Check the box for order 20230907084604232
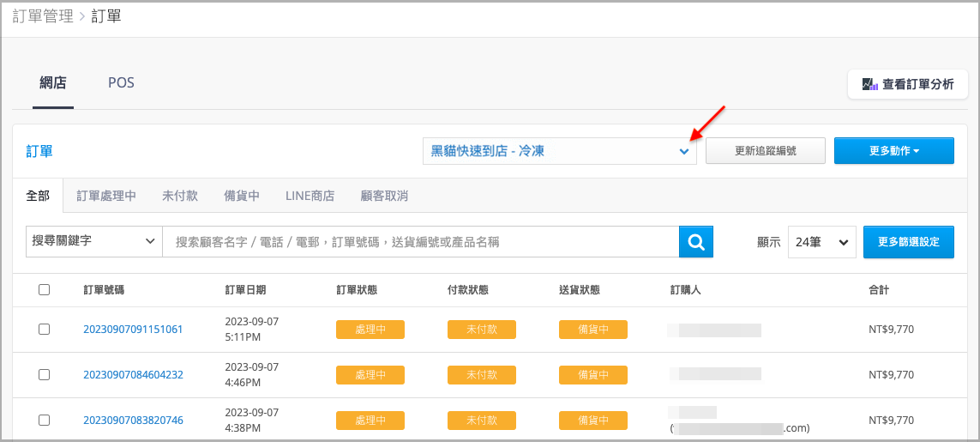 (x=44, y=374)
